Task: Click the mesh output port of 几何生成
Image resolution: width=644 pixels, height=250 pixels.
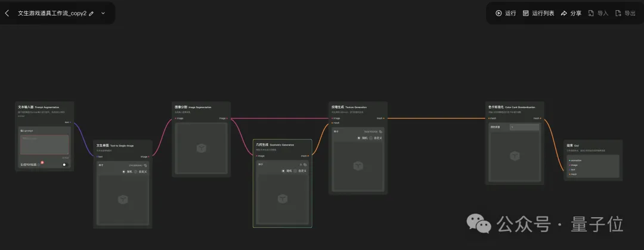Action: [x=308, y=156]
